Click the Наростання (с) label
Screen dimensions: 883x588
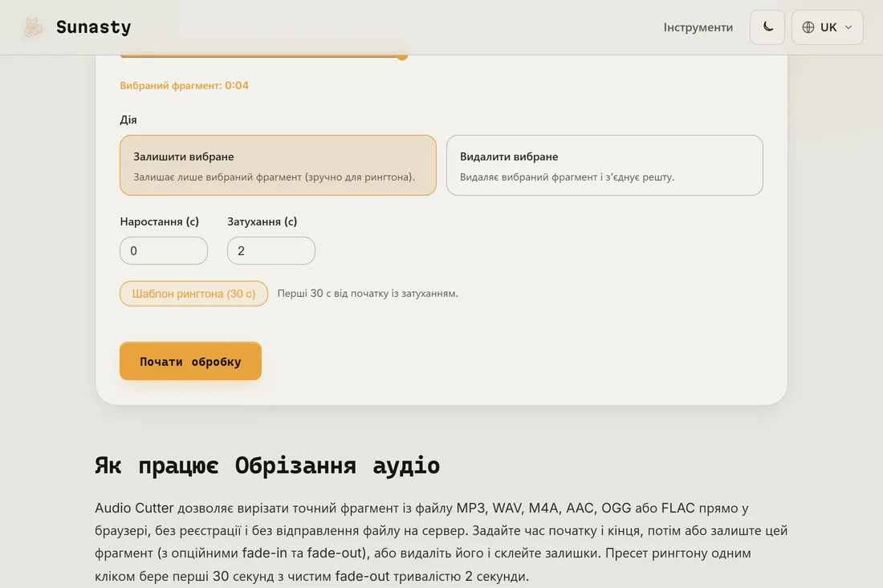click(x=160, y=221)
